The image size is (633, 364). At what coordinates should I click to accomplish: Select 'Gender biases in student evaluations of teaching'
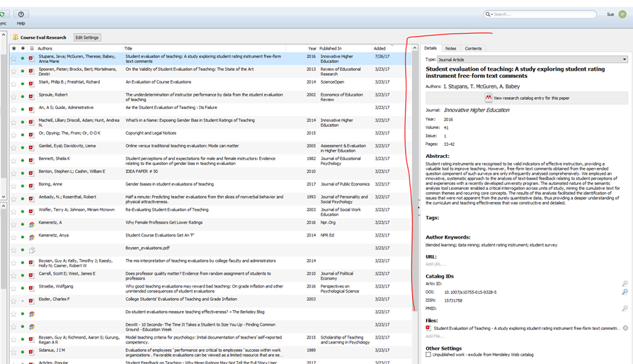(x=169, y=184)
